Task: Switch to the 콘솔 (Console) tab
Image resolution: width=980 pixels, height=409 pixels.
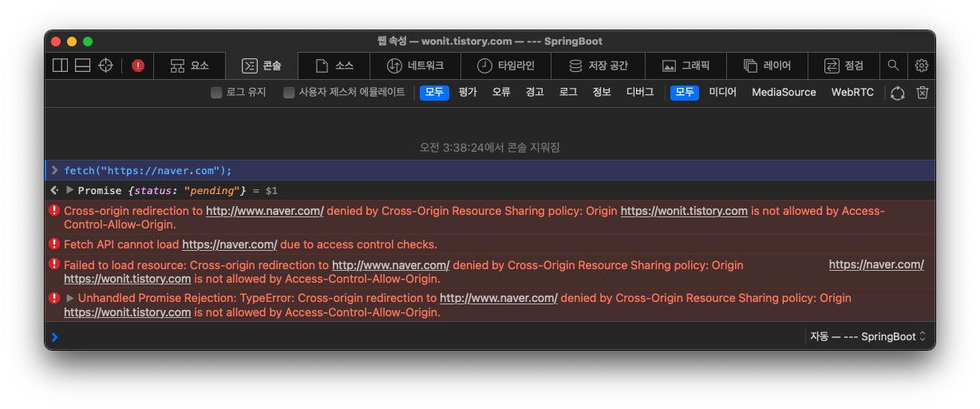Action: point(262,66)
